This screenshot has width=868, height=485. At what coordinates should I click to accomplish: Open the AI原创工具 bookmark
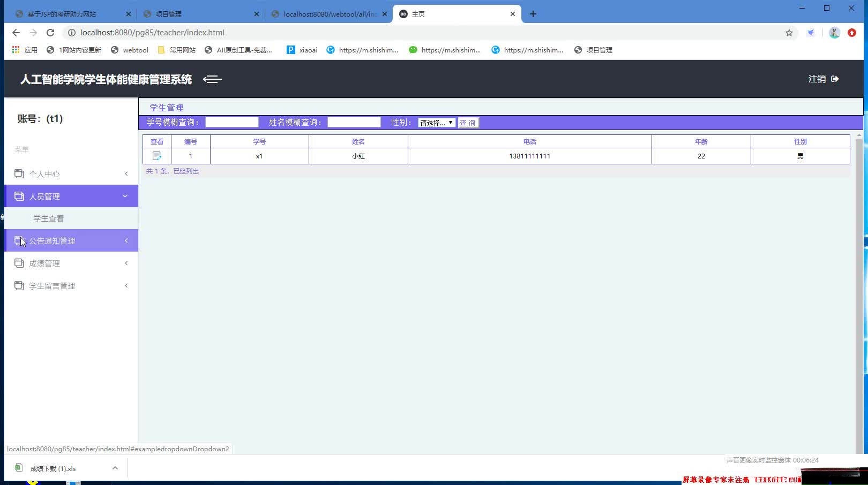point(238,50)
